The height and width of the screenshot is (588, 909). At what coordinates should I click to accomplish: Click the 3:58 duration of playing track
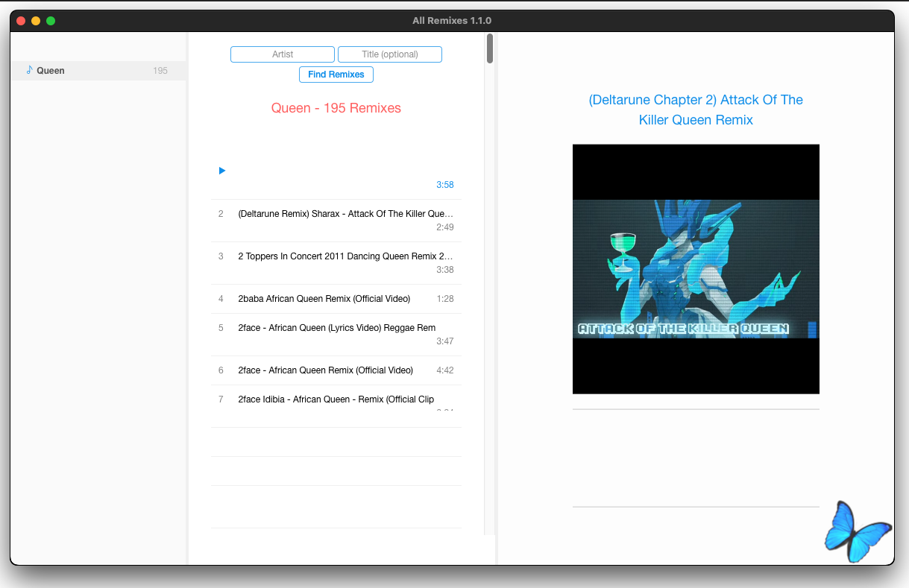[445, 185]
